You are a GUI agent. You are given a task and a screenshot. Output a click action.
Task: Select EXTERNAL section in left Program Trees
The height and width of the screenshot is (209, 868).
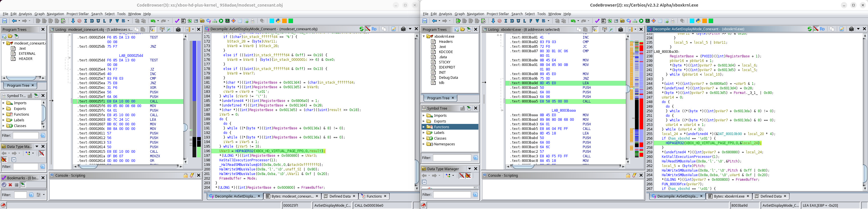click(x=27, y=54)
